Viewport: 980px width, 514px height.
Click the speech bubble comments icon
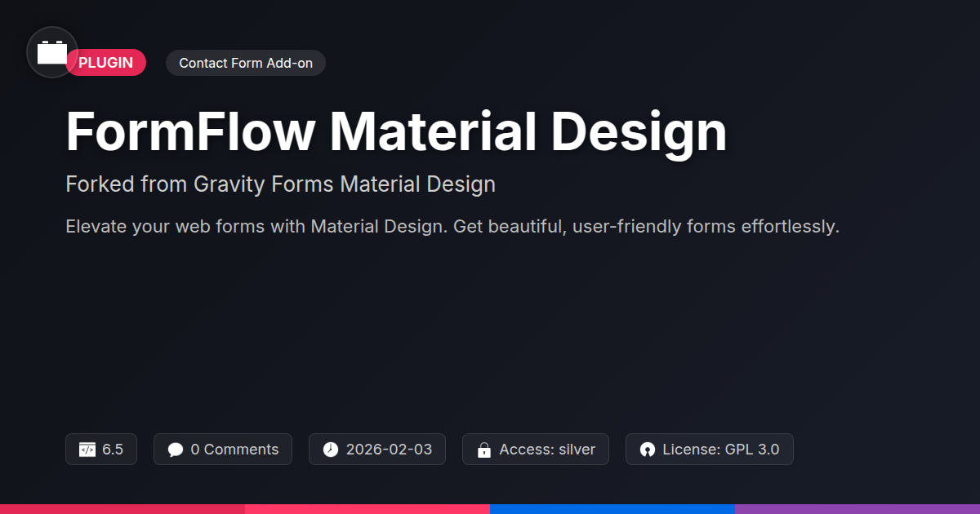coord(176,450)
